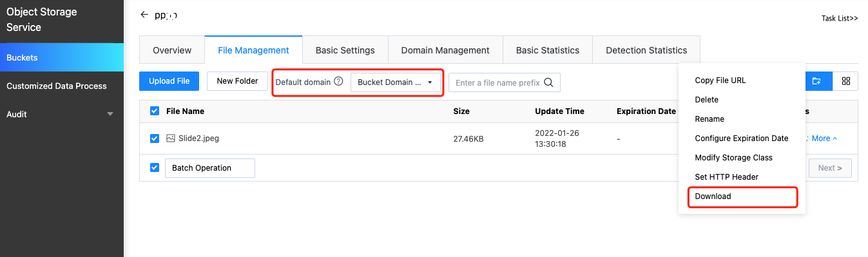The width and height of the screenshot is (868, 257).
Task: Select Delete in the context menu
Action: click(x=742, y=100)
